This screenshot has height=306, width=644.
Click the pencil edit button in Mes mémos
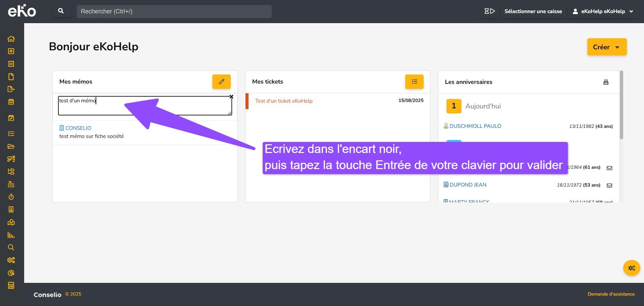[221, 82]
